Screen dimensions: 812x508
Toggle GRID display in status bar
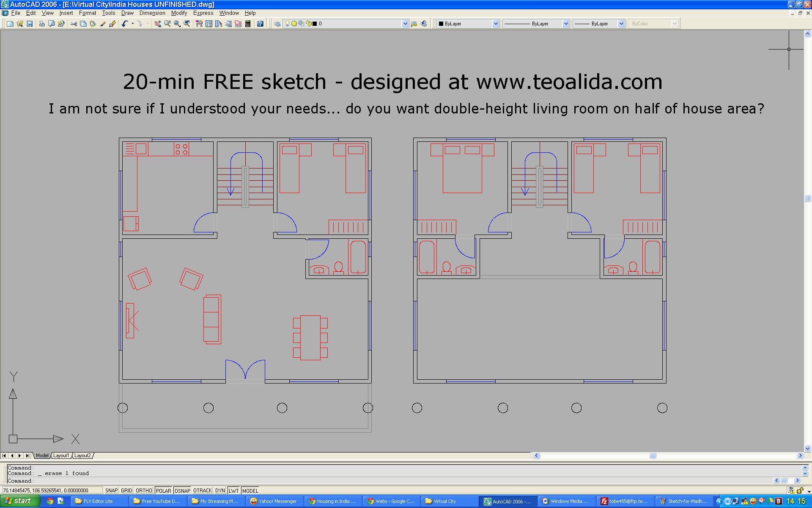click(126, 490)
